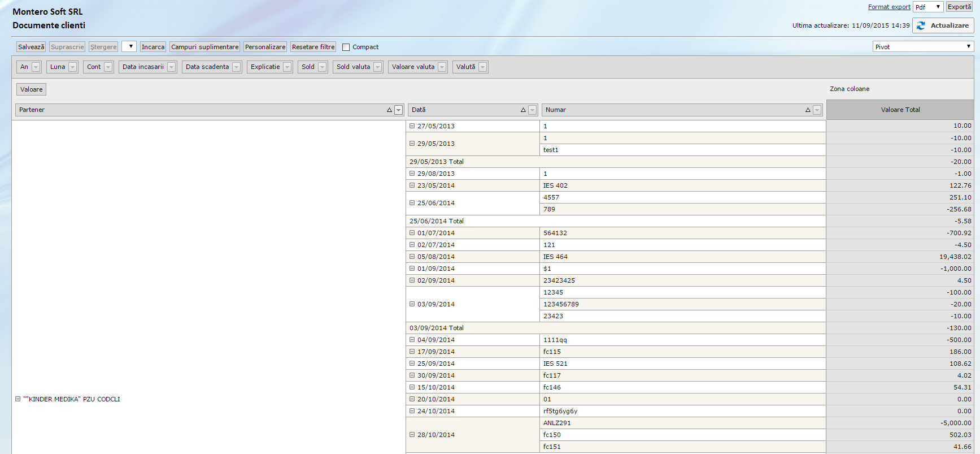This screenshot has width=980, height=454.
Task: Click filter icon on Explicatie field
Action: (288, 67)
